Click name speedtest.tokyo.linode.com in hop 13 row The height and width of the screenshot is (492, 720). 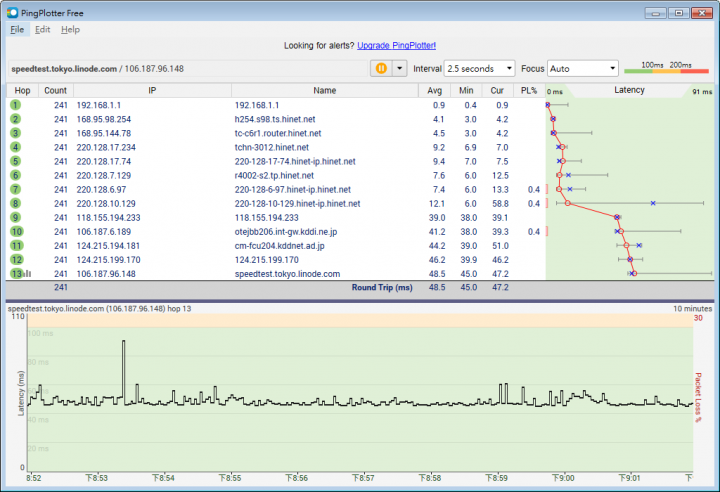[x=287, y=274]
